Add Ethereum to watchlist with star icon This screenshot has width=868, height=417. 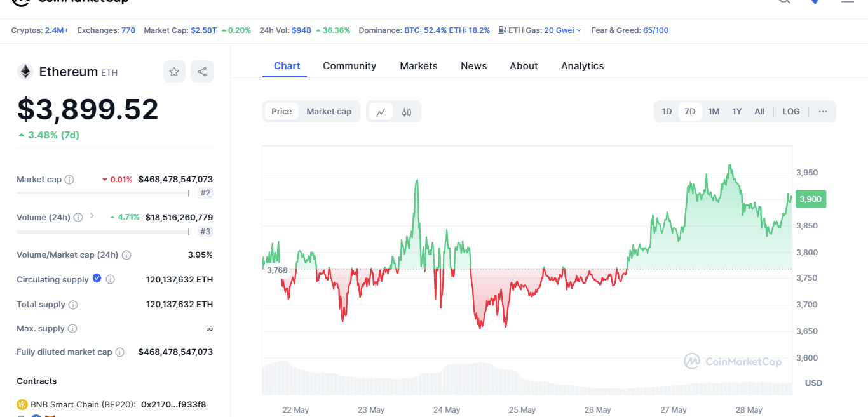pyautogui.click(x=174, y=72)
